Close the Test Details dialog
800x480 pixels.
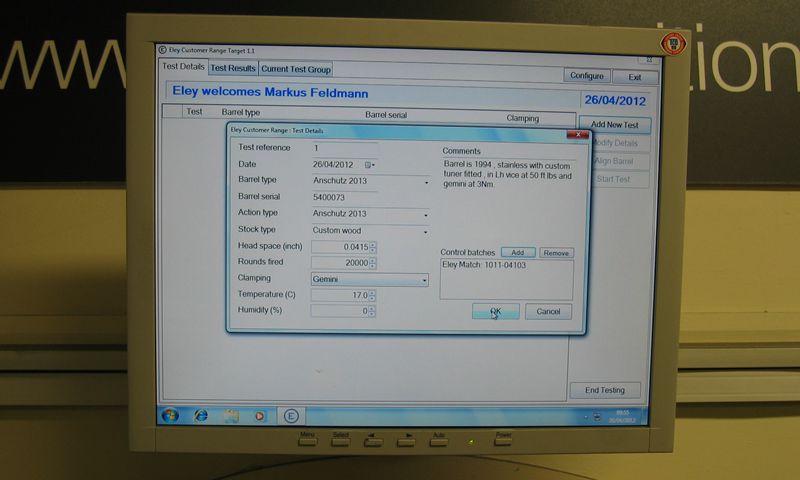pyautogui.click(x=578, y=135)
